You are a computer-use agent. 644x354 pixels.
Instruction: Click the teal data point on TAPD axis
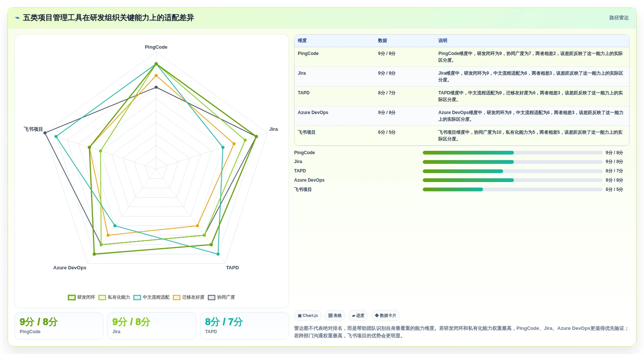click(218, 254)
